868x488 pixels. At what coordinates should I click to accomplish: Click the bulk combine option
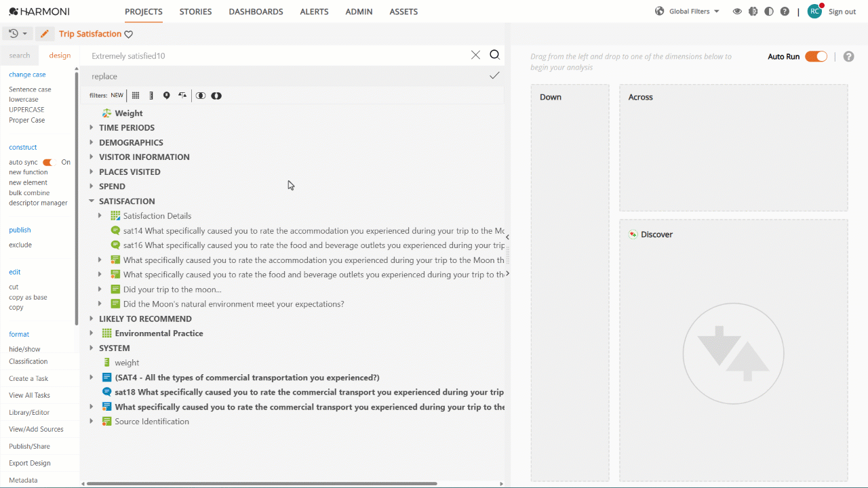pyautogui.click(x=29, y=193)
